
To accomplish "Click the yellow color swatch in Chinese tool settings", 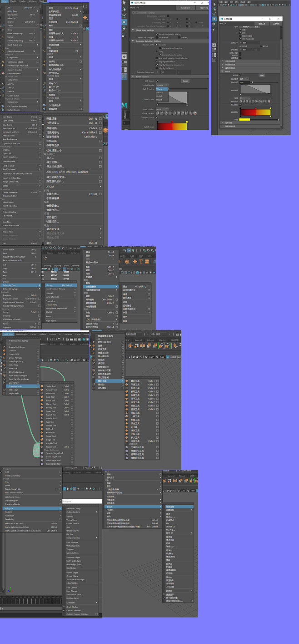I will 245,119.
